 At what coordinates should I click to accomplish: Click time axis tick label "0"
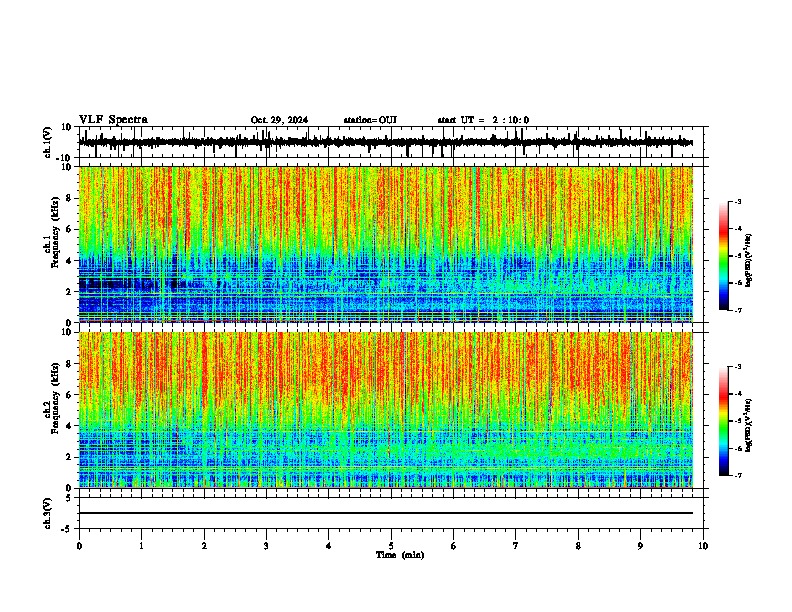pos(79,546)
